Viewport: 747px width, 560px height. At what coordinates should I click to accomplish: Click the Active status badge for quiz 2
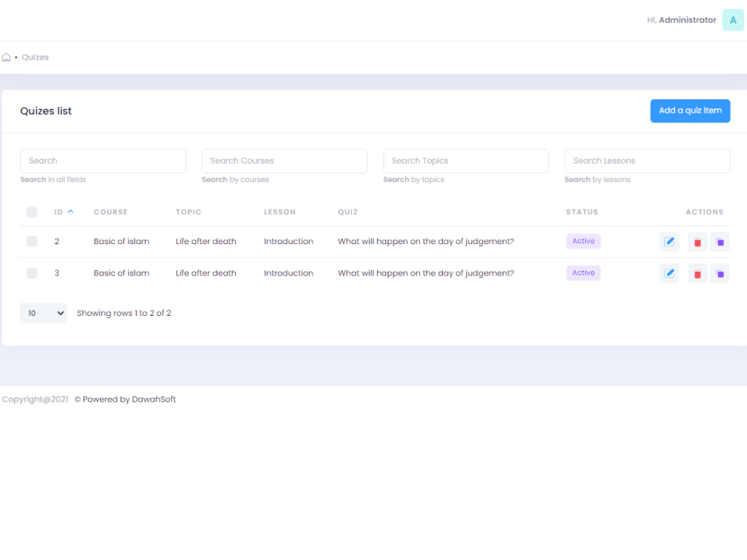(x=583, y=241)
